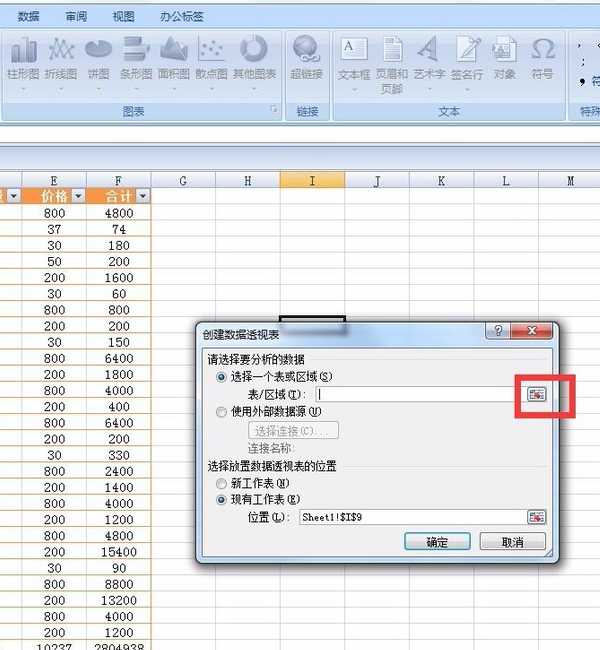The image size is (600, 650).
Task: Insert an area chart (面积图)
Action: [174, 62]
